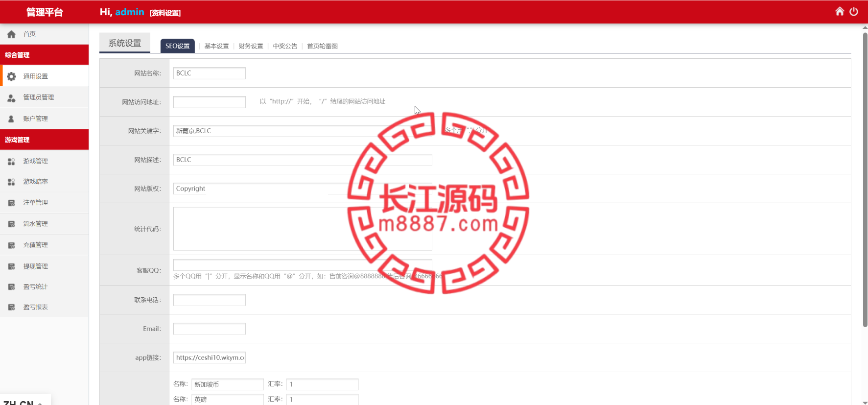Screen dimensions: 868x405
Task: Click the icon beside 提现管理
Action: click(11, 266)
